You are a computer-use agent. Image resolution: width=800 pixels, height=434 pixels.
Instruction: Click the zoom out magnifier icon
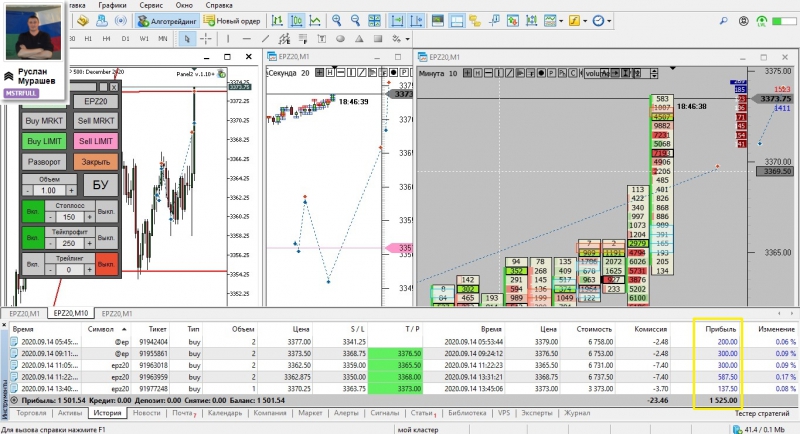click(x=355, y=21)
